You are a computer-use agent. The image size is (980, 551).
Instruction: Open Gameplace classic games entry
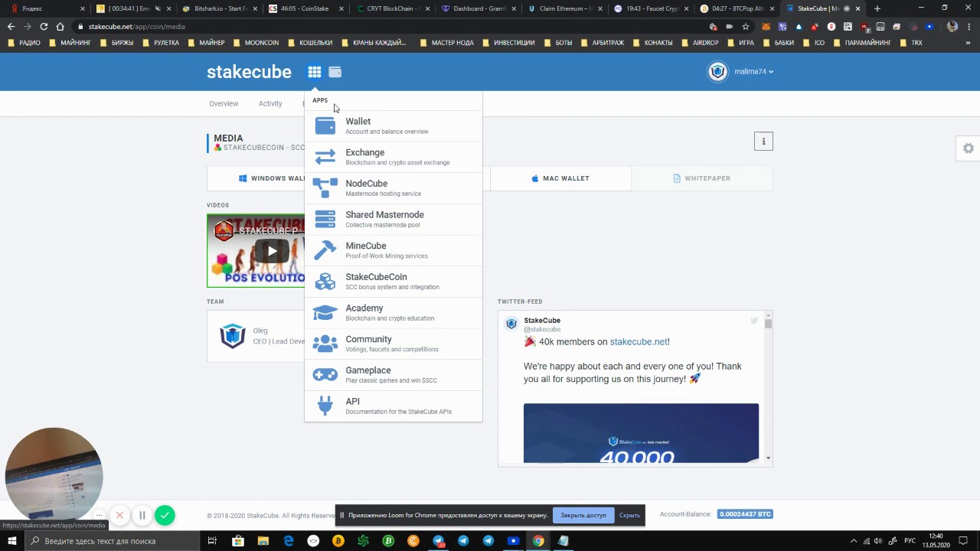pos(394,375)
